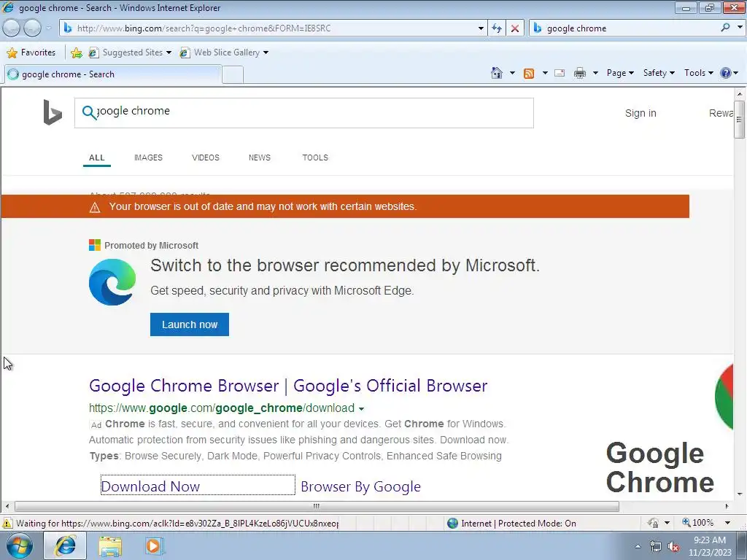The image size is (747, 560).
Task: Open Google Chrome Browser official result link
Action: (x=288, y=386)
